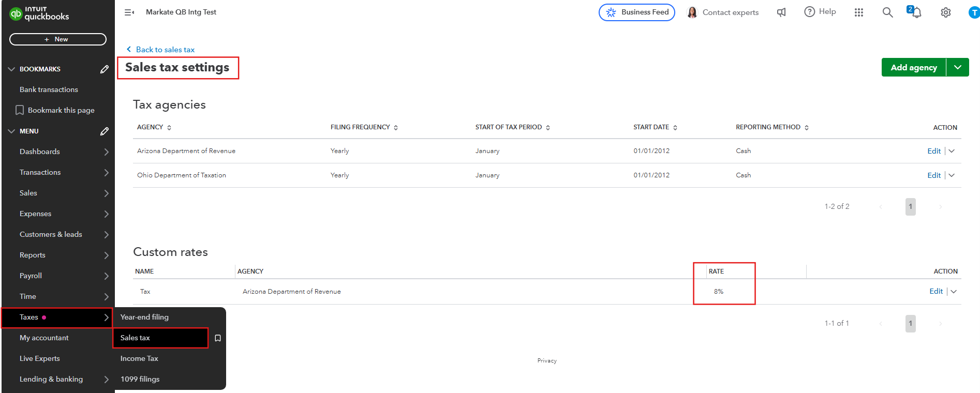This screenshot has height=393, width=980.
Task: Open the announcements megaphone icon
Action: point(781,12)
